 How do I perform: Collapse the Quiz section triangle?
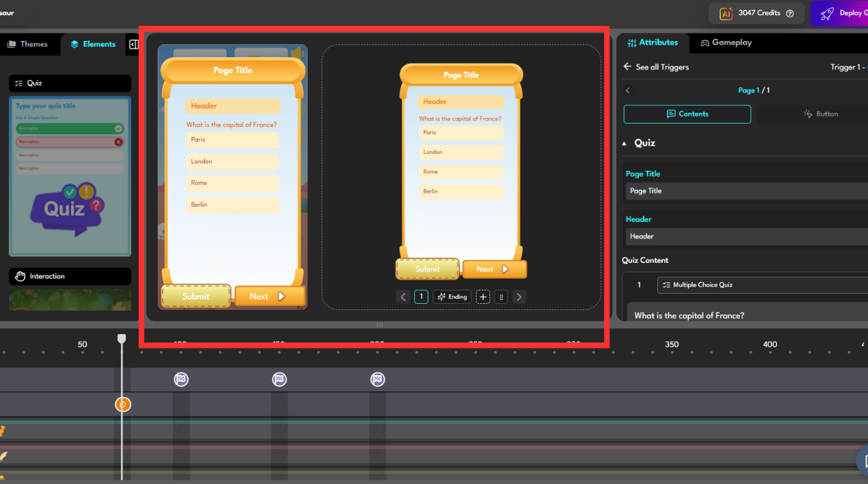tap(625, 144)
